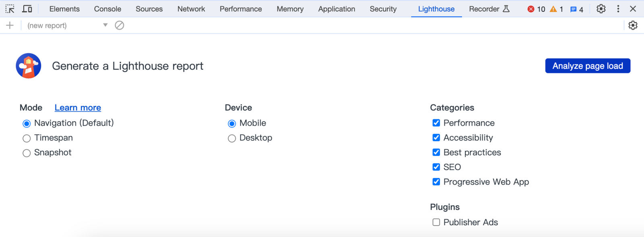Open DevTools settings gear in the tab bar
644x237 pixels.
(601, 9)
